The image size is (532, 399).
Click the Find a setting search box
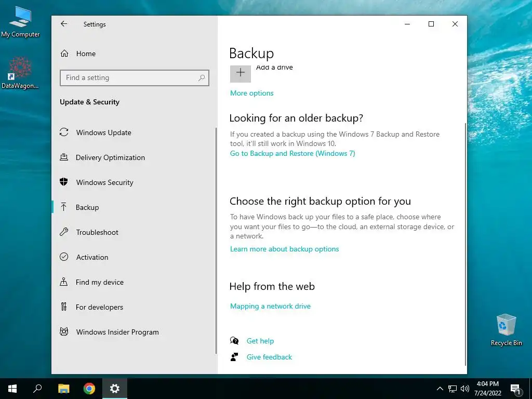135,78
